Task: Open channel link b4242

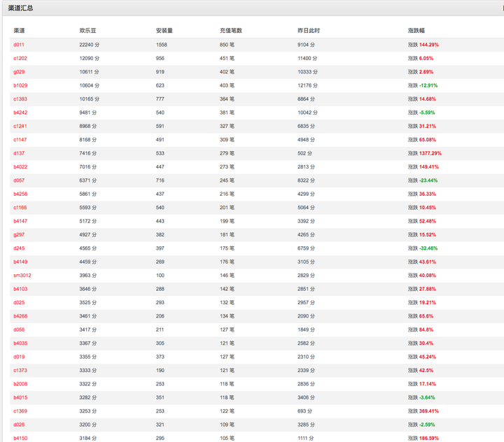Action: 20,113
